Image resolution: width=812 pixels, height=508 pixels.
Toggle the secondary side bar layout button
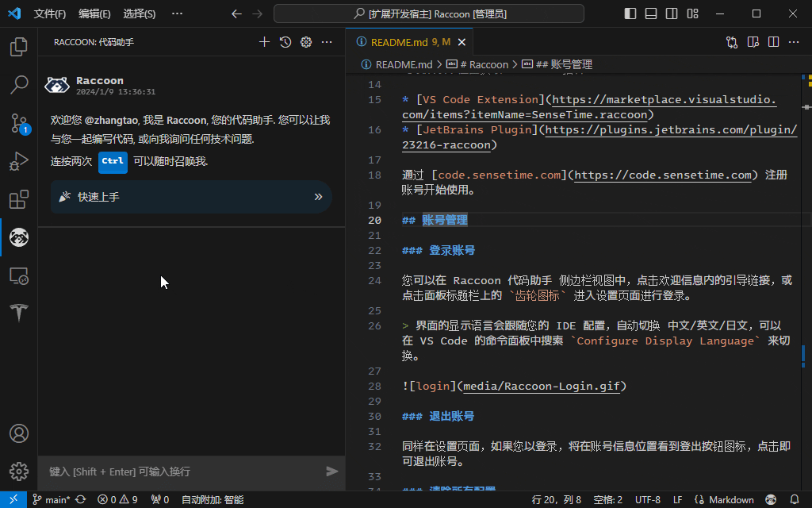point(672,13)
